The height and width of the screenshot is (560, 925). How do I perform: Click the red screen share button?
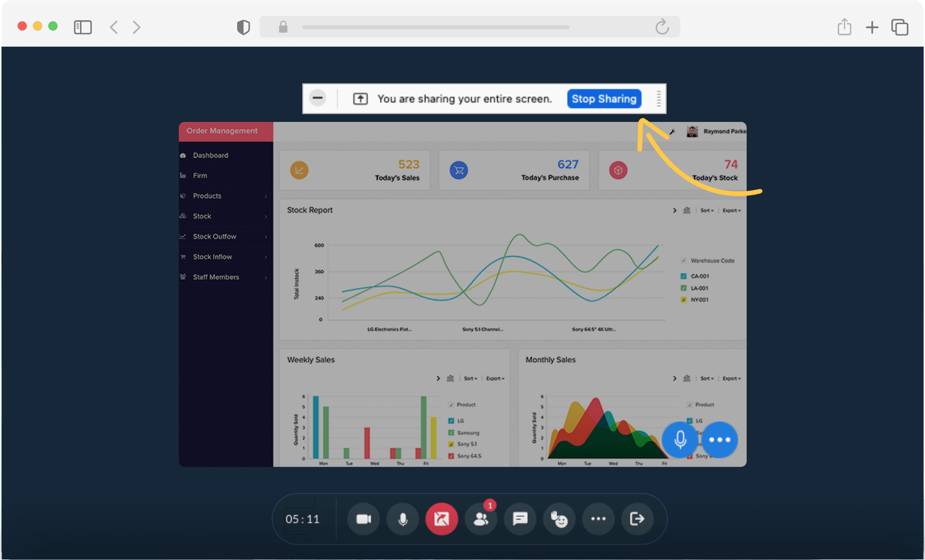pos(442,519)
